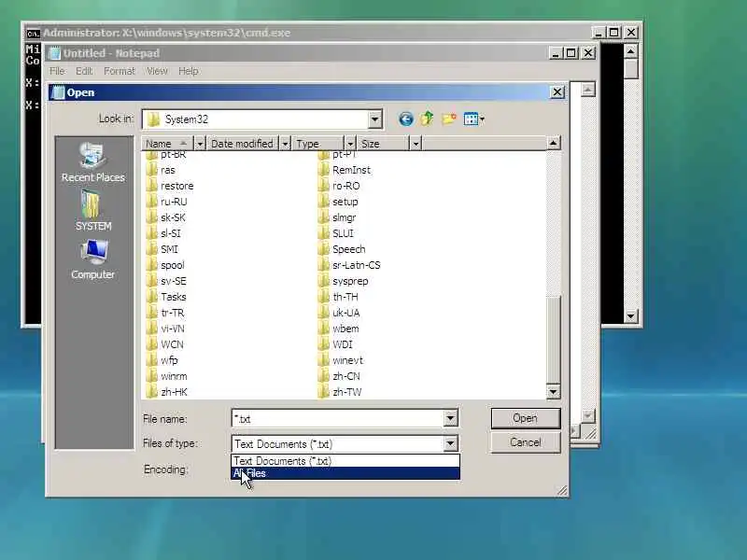Select the ras folder
This screenshot has width=747, height=560.
click(161, 170)
